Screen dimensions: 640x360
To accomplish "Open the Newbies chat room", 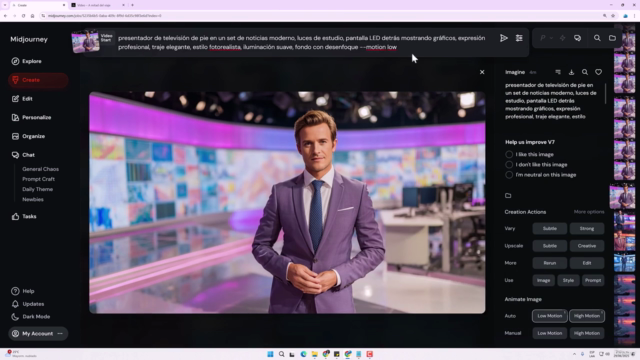I will tap(33, 200).
